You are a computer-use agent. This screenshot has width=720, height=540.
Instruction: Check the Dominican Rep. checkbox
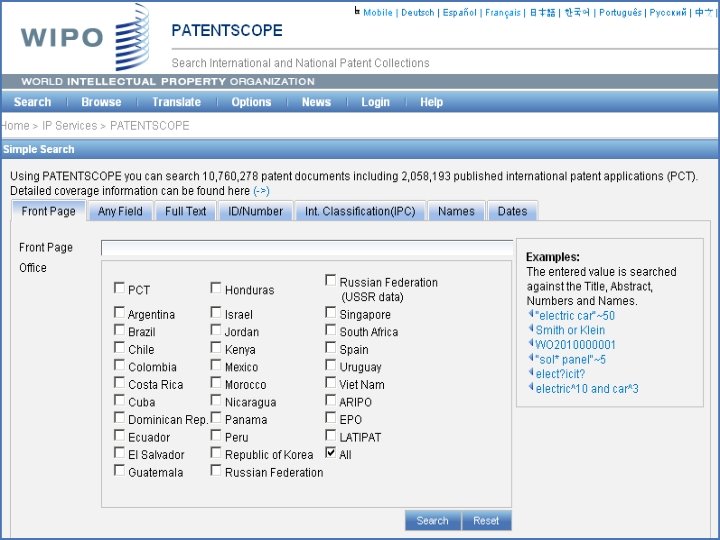point(119,418)
